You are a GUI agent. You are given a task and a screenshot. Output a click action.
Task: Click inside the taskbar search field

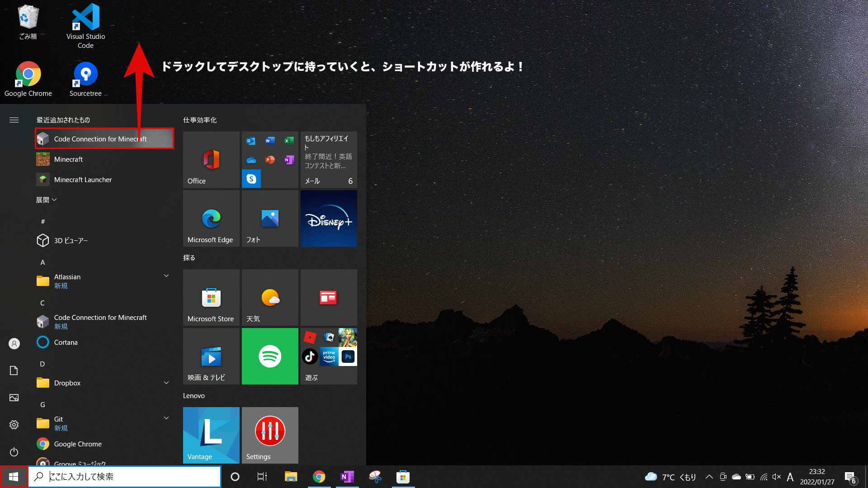[x=124, y=476]
